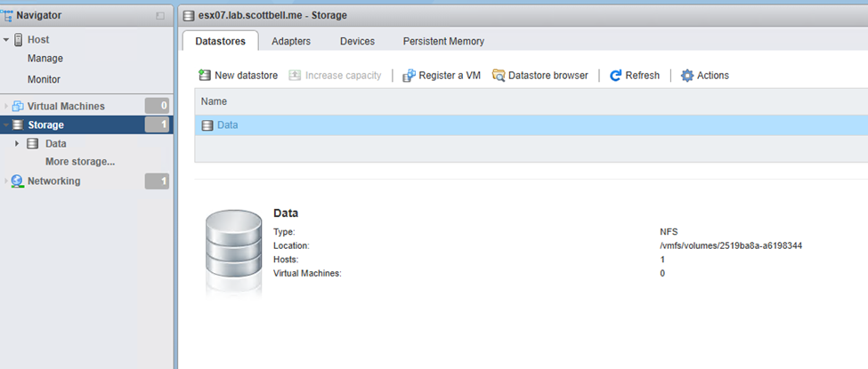Click More storage... in Navigator
Screen dimensions: 868x369
point(80,162)
